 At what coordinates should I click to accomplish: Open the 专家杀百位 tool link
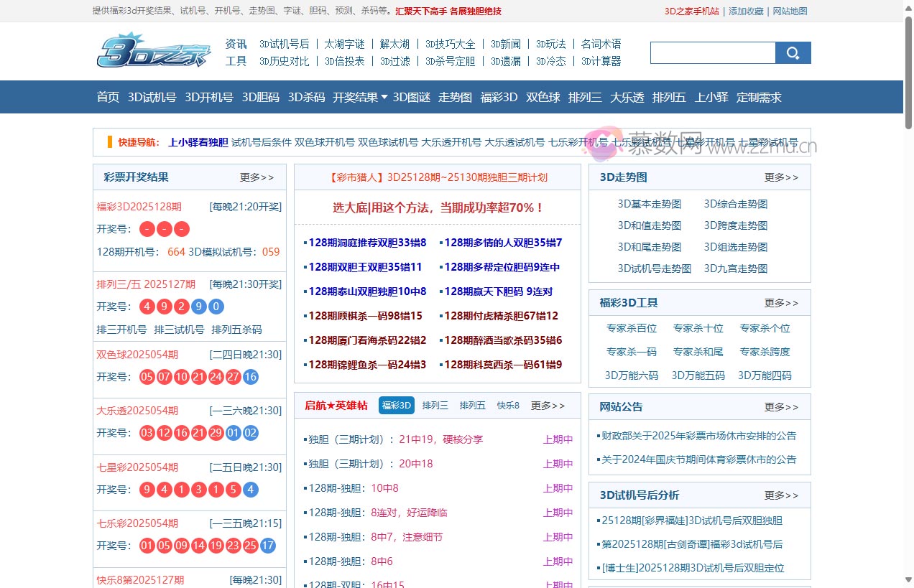632,328
